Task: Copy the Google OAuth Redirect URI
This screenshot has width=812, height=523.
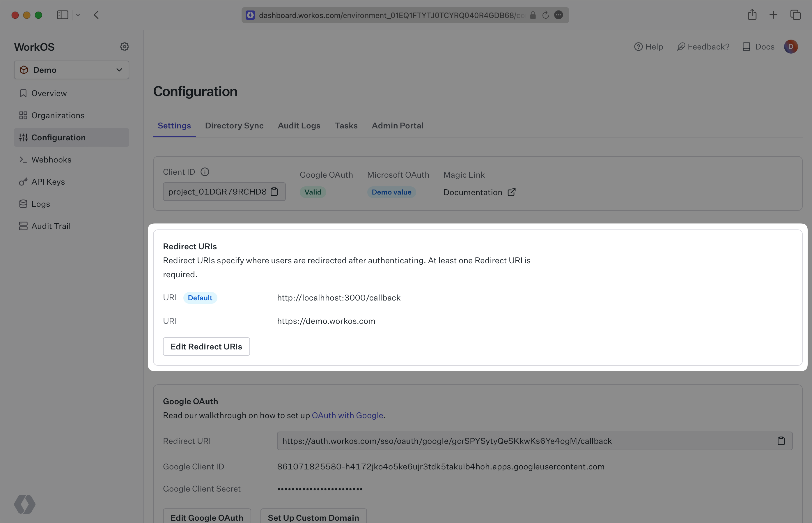Action: coord(781,441)
